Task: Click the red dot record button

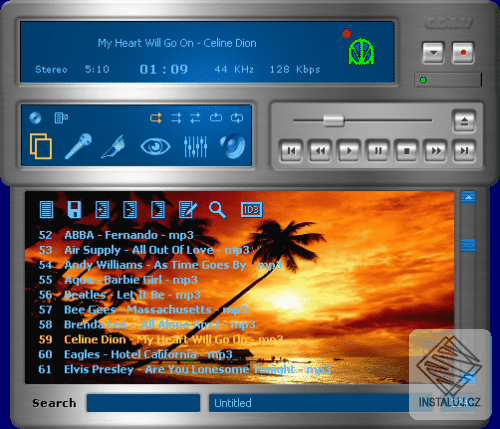Action: coord(463,53)
